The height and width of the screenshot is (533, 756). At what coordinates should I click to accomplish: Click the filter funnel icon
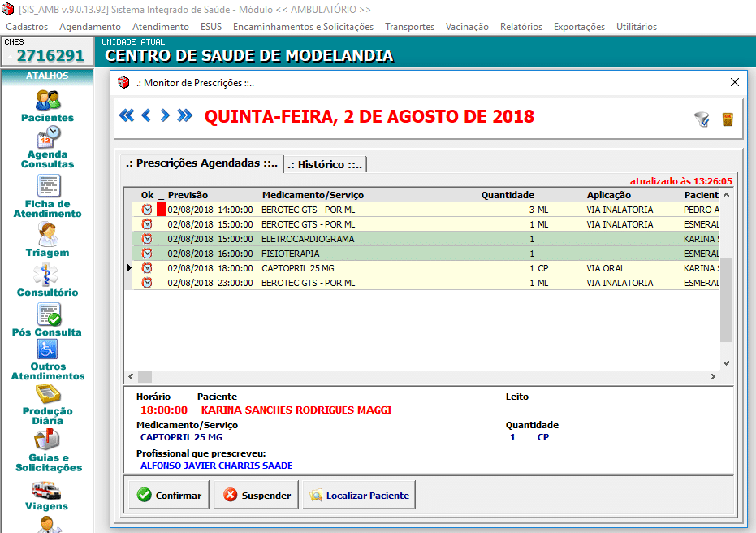tap(702, 119)
